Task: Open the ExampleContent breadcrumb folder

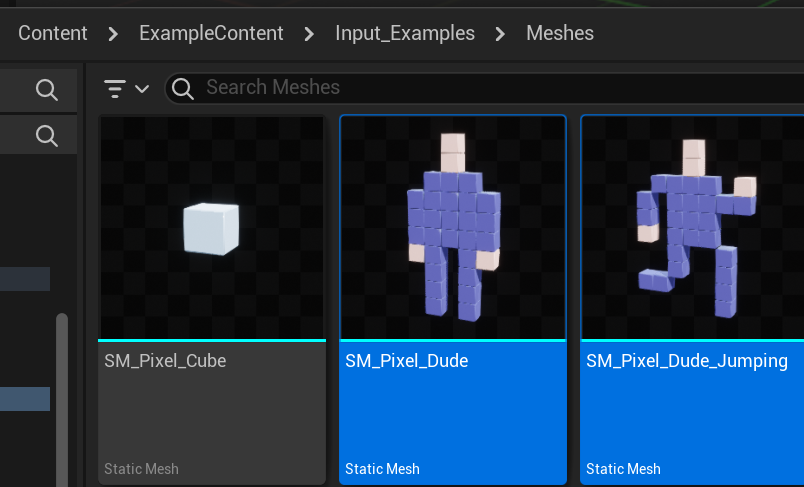Action: (x=211, y=33)
